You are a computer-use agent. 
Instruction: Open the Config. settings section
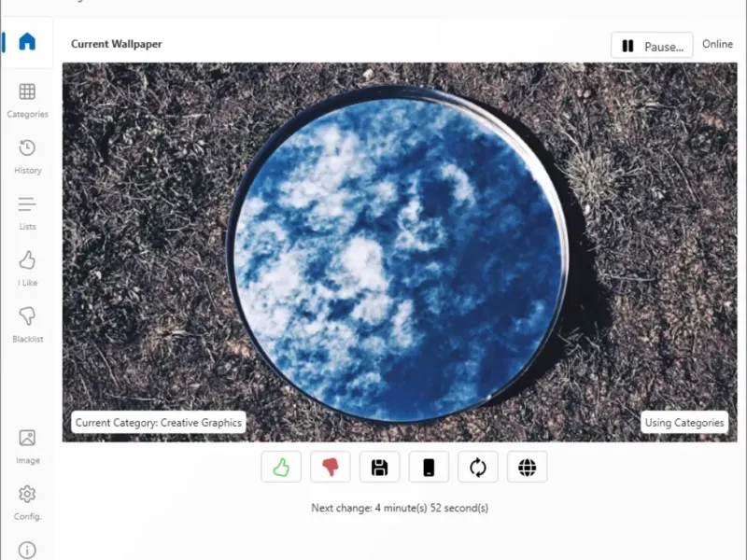click(x=27, y=503)
